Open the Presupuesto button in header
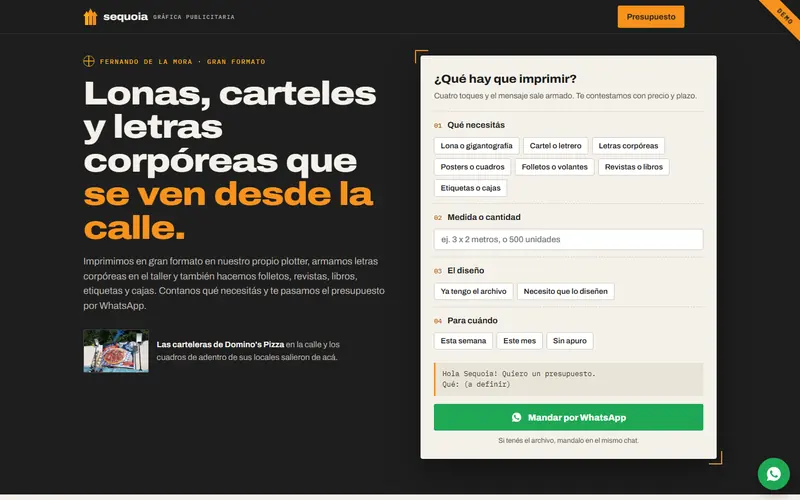Screen dimensions: 800x500 click(651, 17)
